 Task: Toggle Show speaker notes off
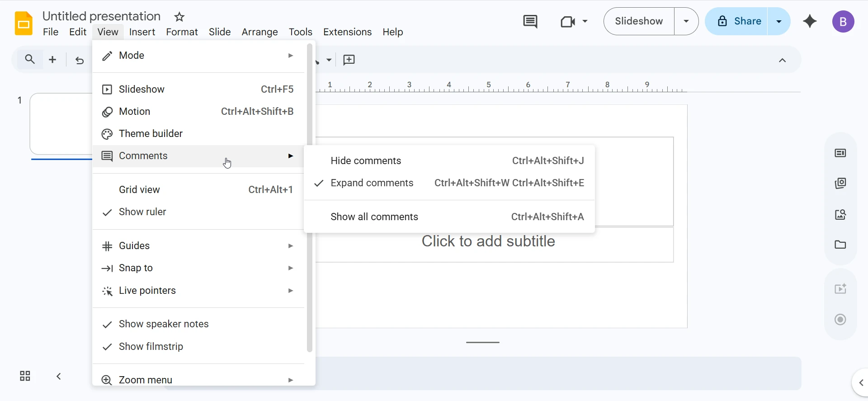163,324
